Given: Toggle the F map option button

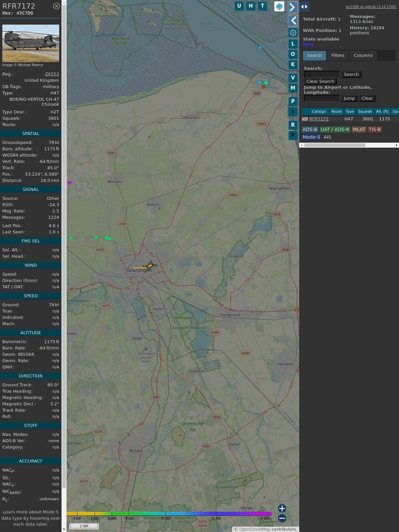Looking at the screenshot, I should 293,135.
